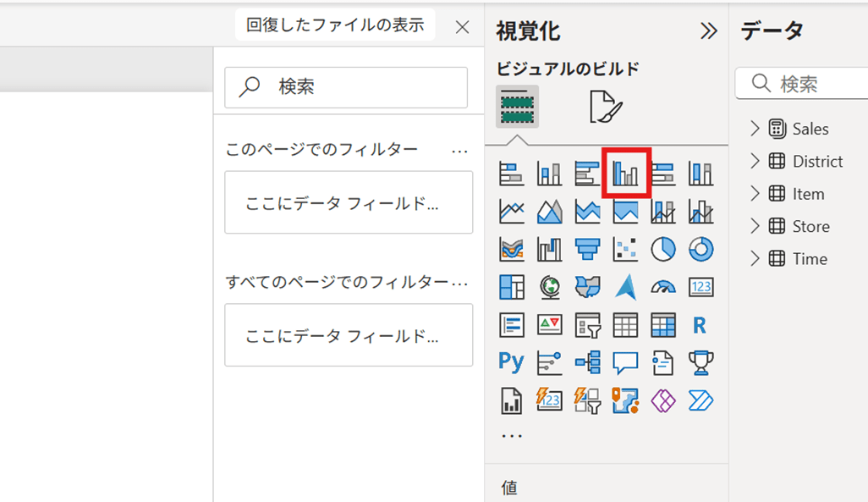This screenshot has width=868, height=502.
Task: Open get more visuals ellipsis
Action: [x=512, y=436]
